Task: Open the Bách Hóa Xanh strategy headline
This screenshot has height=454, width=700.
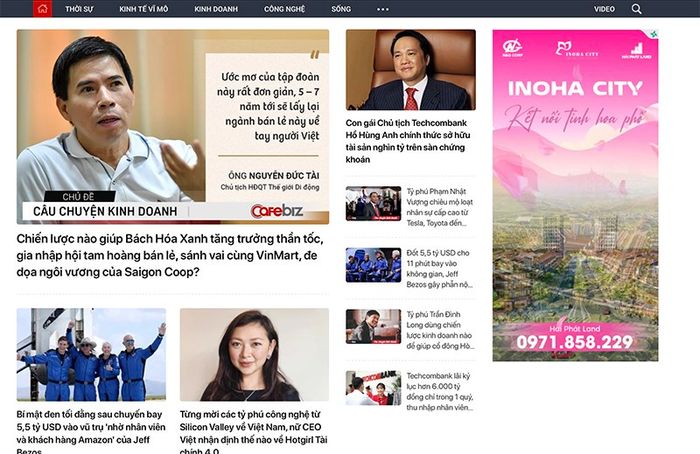Action: (170, 255)
